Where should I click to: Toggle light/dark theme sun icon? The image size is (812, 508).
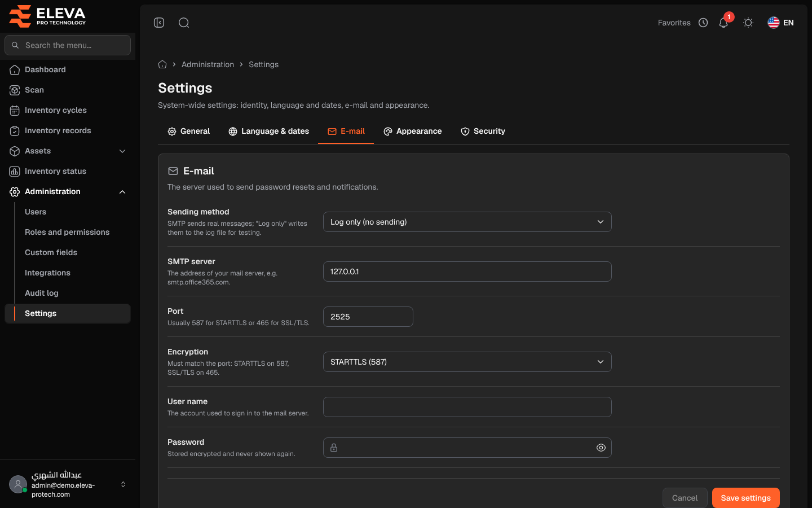coord(748,23)
